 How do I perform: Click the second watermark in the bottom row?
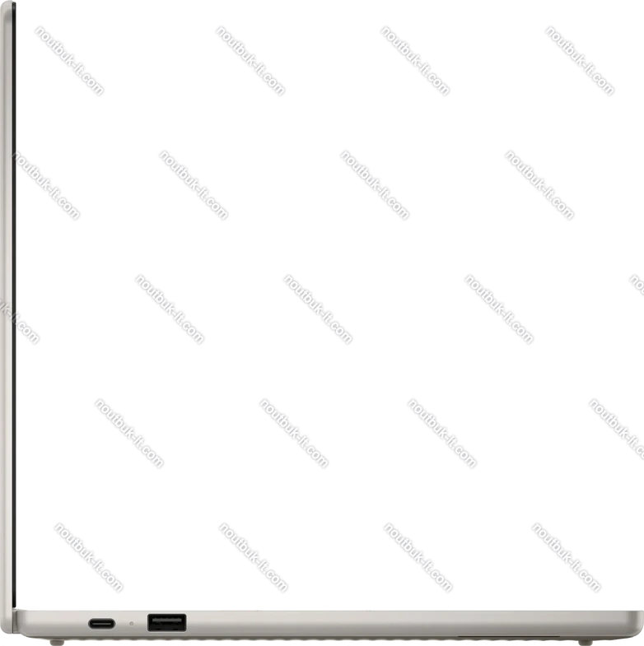pyautogui.click(x=254, y=556)
